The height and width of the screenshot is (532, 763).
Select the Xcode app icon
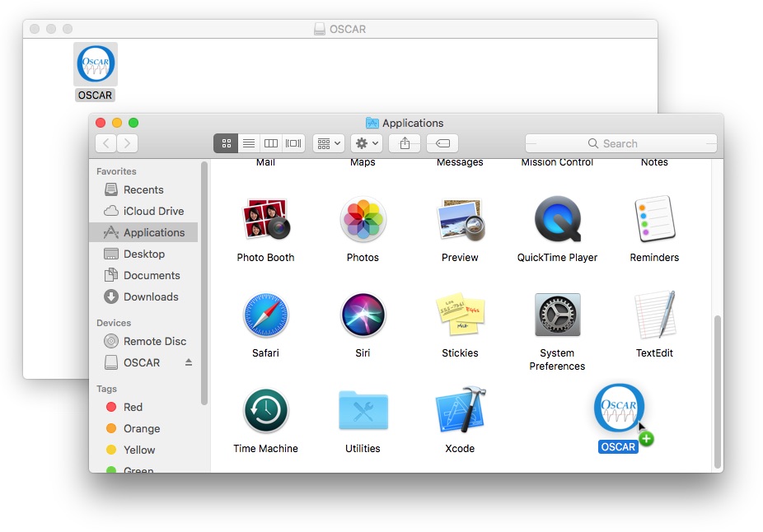(461, 410)
